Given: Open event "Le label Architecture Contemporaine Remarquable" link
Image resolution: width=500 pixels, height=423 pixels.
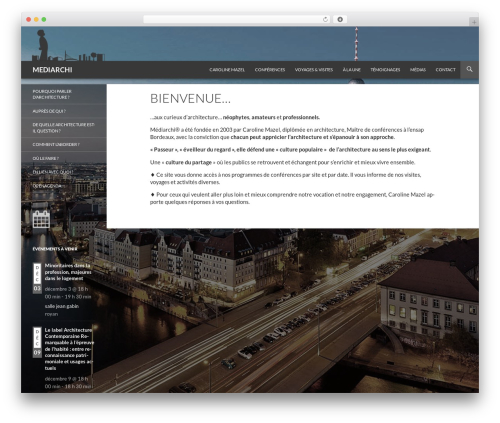Looking at the screenshot, I should (x=69, y=349).
